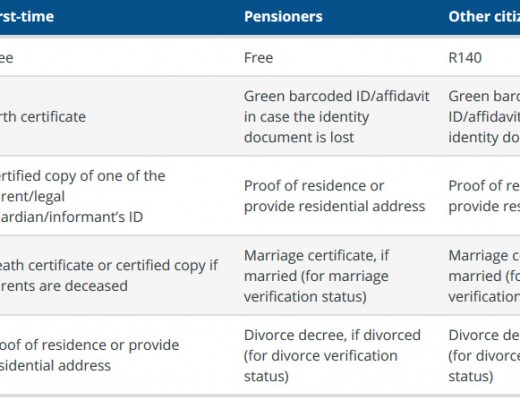The image size is (520, 400).
Task: Click Pensioners' Green barcoded ID/affidavit cell
Action: 336,117
